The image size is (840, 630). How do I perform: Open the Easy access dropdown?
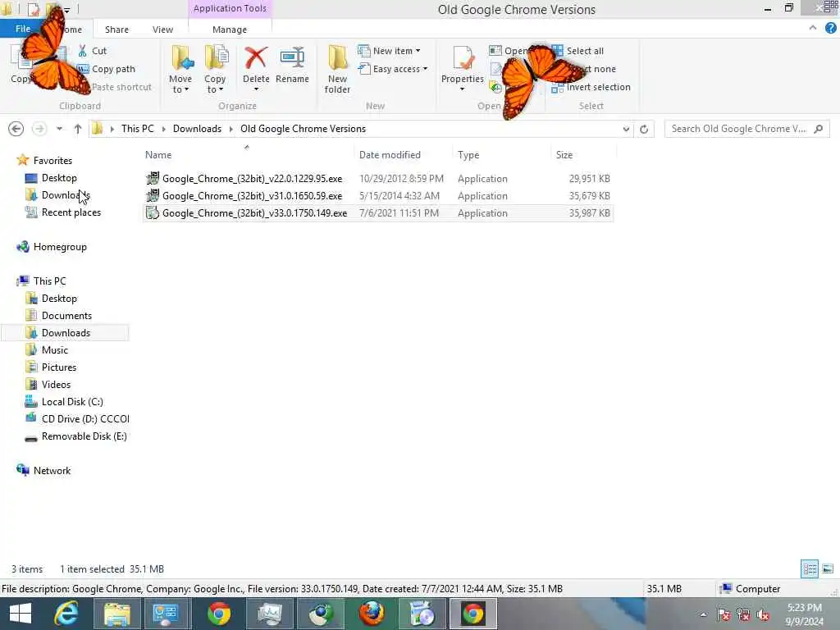393,69
